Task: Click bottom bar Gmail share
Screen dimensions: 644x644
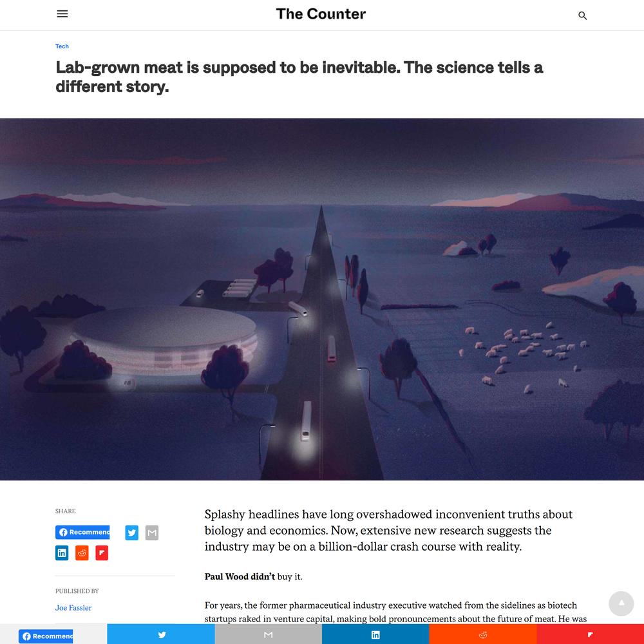Action: 268,634
